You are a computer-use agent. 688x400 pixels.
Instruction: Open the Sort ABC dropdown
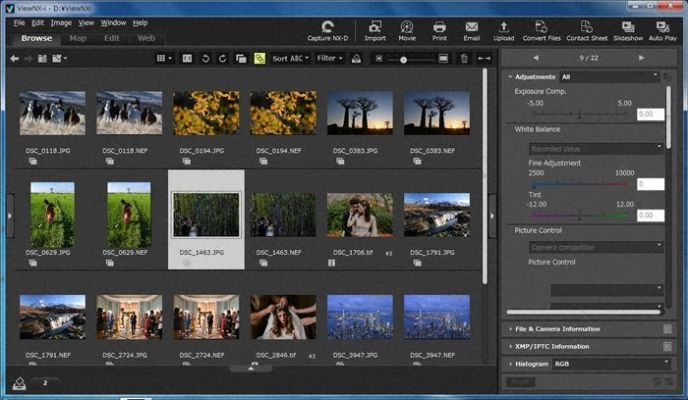tap(290, 59)
